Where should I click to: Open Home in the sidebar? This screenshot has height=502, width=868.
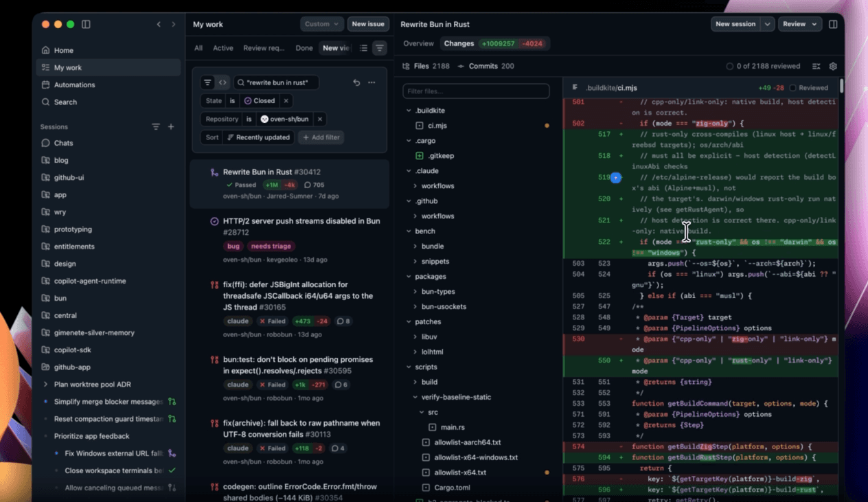108,50
